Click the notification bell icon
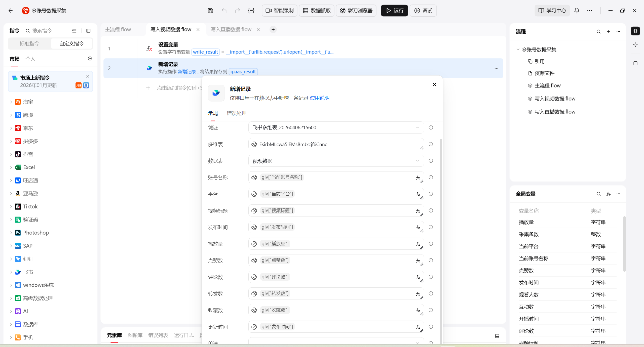 (x=577, y=11)
